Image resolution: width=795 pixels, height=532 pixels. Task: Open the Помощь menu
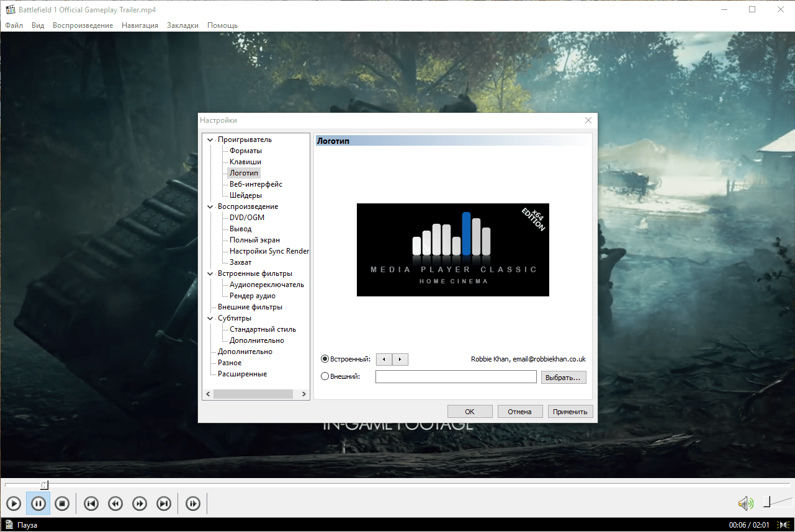(222, 25)
